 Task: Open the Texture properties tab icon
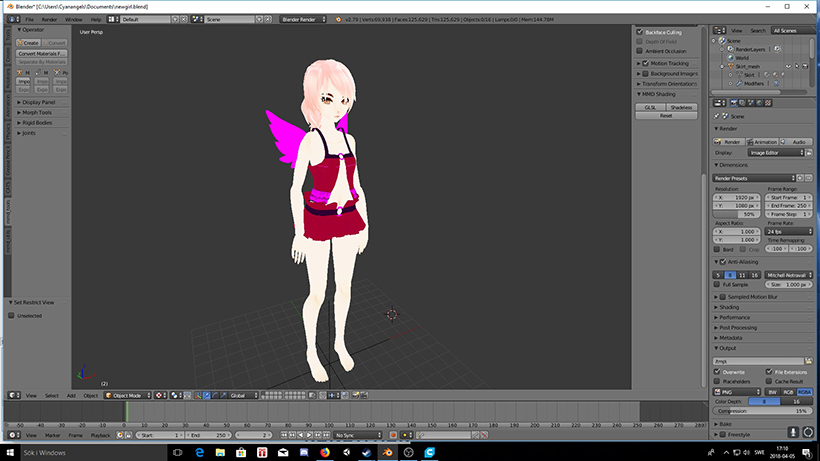(768, 103)
